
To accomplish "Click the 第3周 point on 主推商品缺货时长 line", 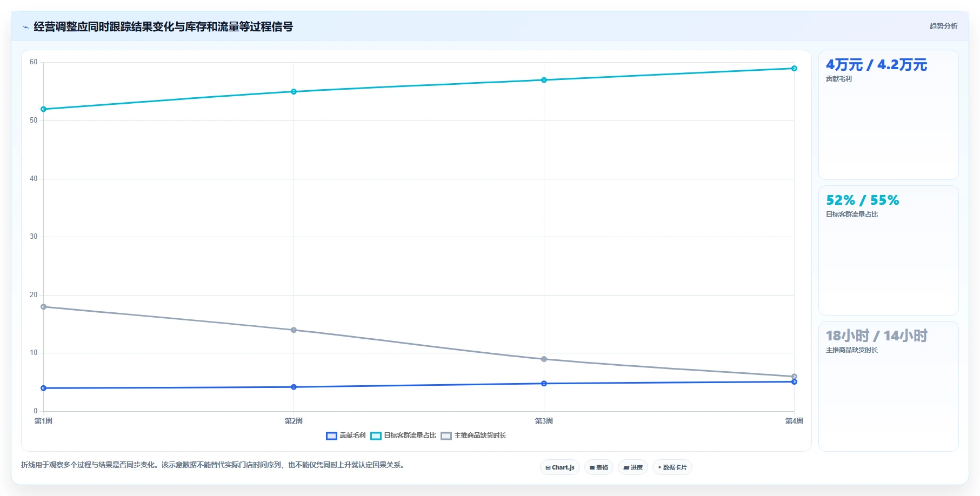I will tap(544, 359).
